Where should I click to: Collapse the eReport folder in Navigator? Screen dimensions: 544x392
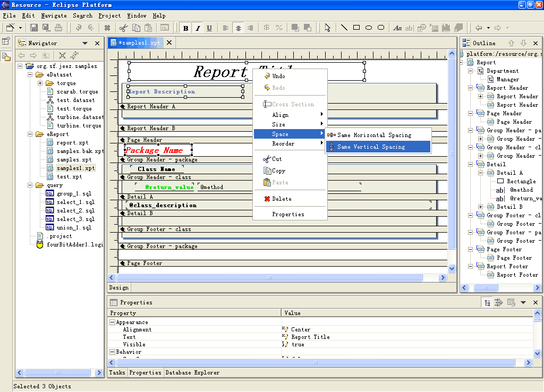[x=30, y=134]
